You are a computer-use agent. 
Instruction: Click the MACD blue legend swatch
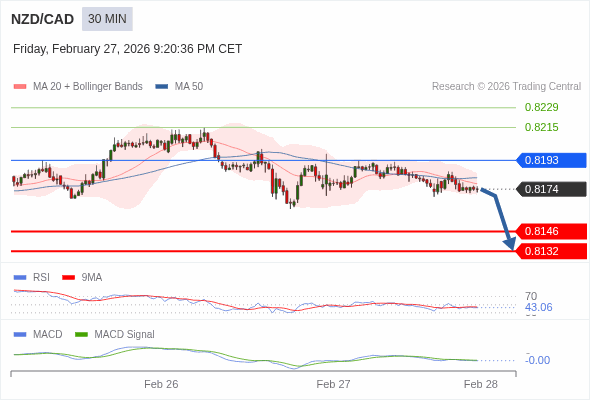(x=20, y=335)
